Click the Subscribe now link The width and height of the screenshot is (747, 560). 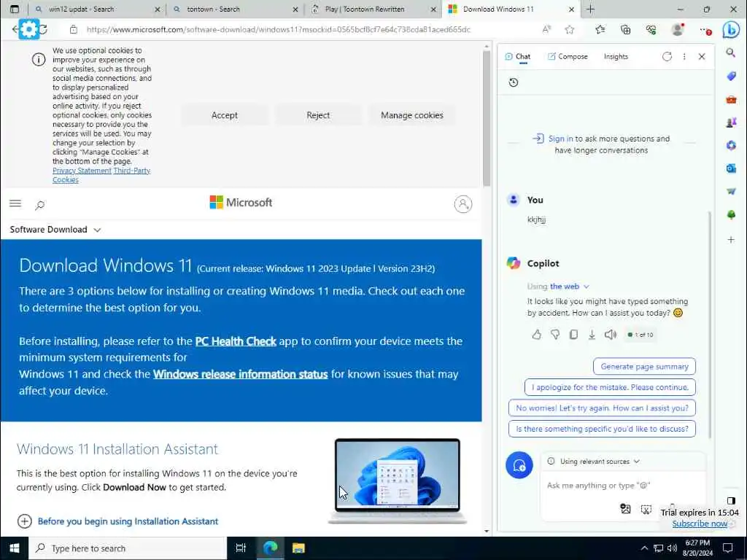[x=700, y=524]
